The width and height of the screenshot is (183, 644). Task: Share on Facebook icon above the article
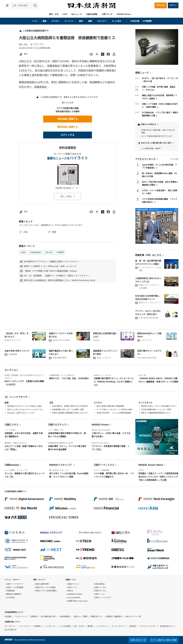coord(108,54)
